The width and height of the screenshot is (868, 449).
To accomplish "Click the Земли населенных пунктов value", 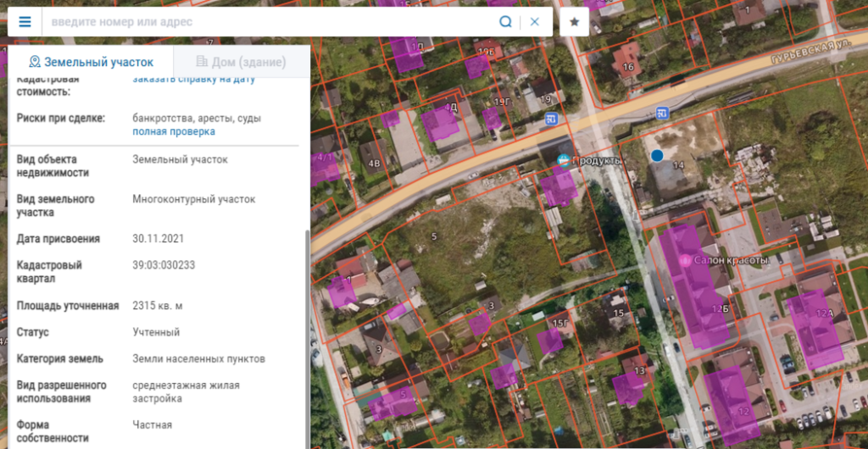I will [198, 359].
